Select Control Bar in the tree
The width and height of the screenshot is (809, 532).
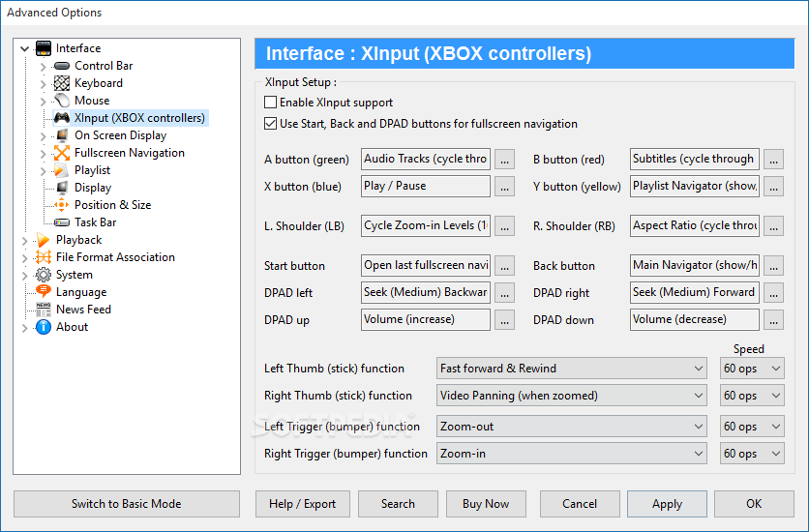(x=104, y=66)
